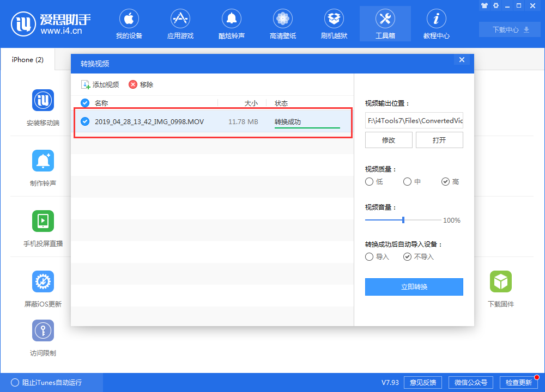Open the 刷机越狱 section
The image size is (545, 392).
334,24
